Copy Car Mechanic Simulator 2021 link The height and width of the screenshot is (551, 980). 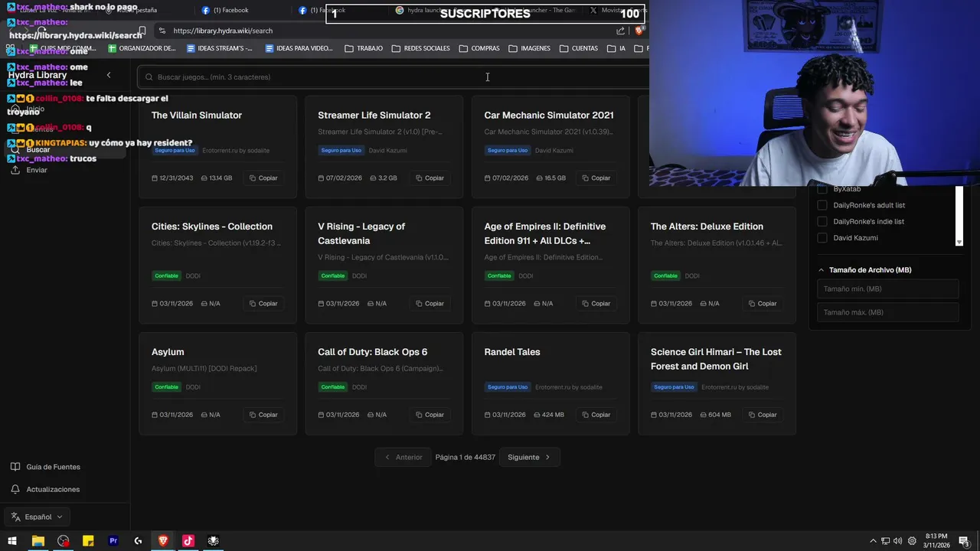click(x=596, y=178)
